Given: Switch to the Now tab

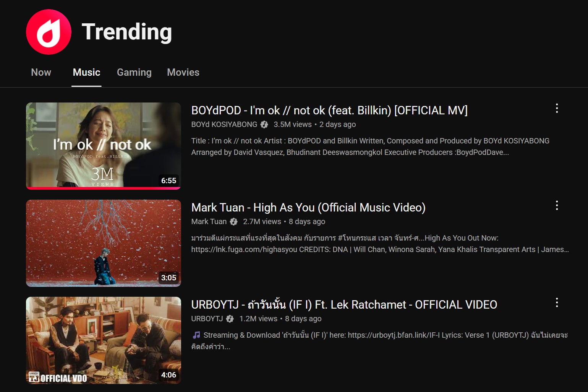Looking at the screenshot, I should 41,72.
